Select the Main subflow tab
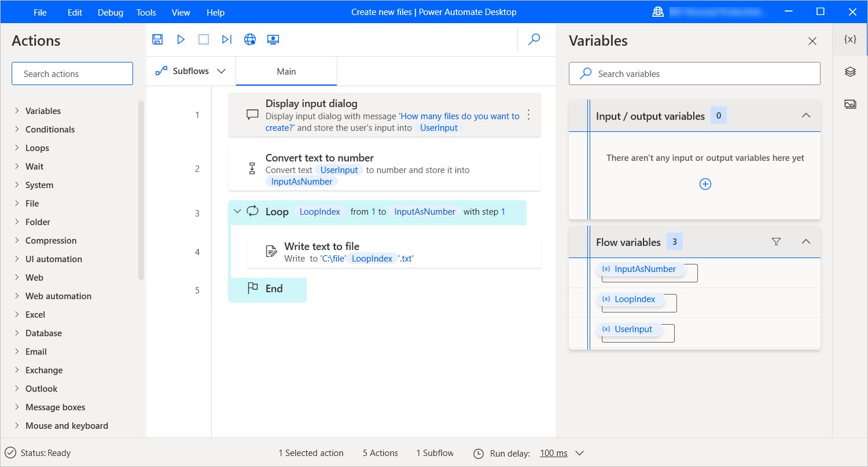Viewport: 868px width, 467px height. pos(286,72)
